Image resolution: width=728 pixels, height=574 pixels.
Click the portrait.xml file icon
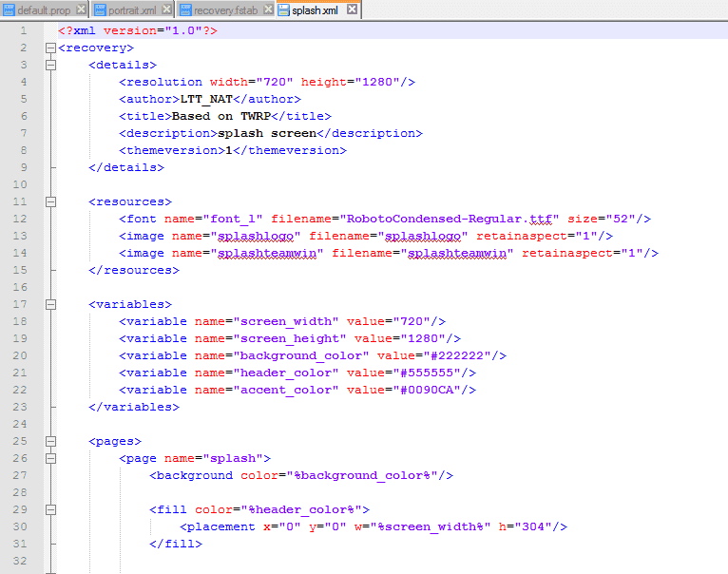pos(100,10)
